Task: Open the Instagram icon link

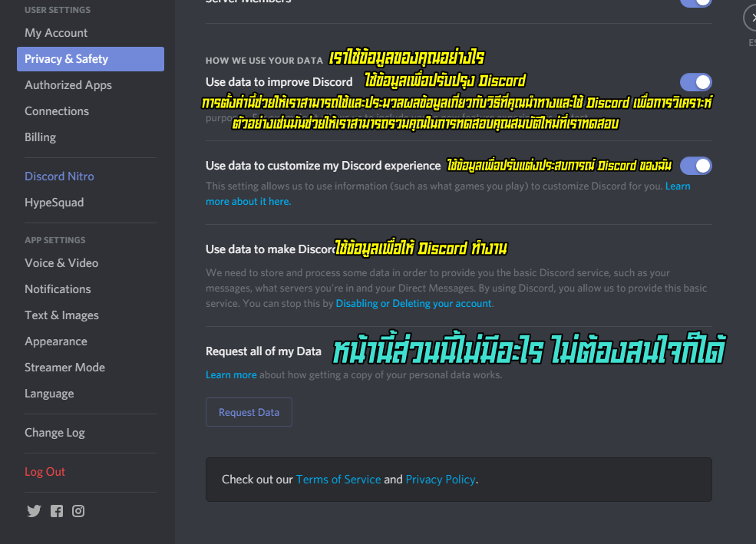Action: tap(78, 511)
